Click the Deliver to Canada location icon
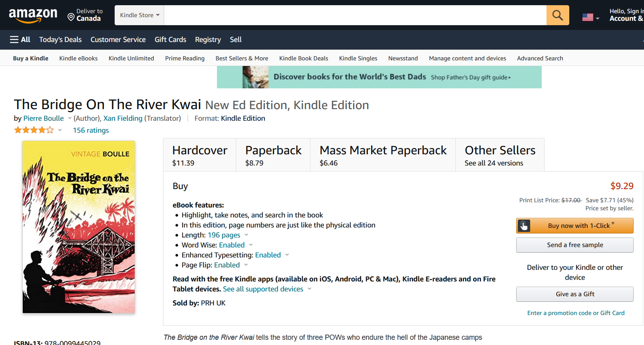This screenshot has width=644, height=345. 71,17
